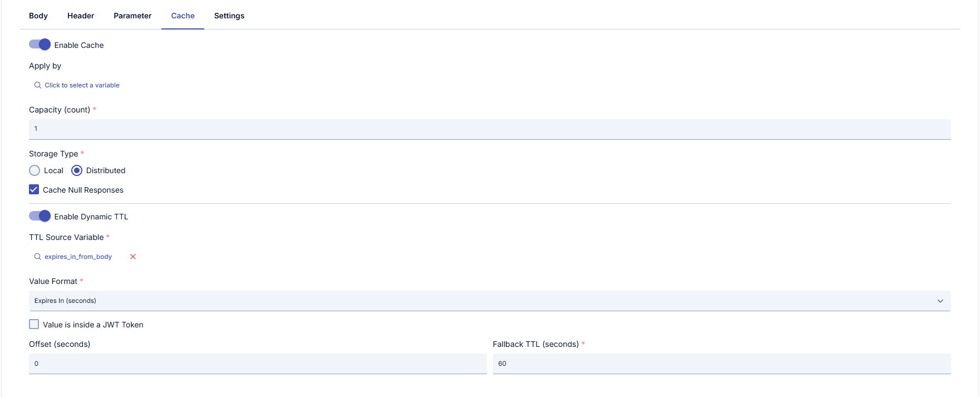The width and height of the screenshot is (980, 397).
Task: Click the search icon under Apply by
Action: (x=38, y=85)
